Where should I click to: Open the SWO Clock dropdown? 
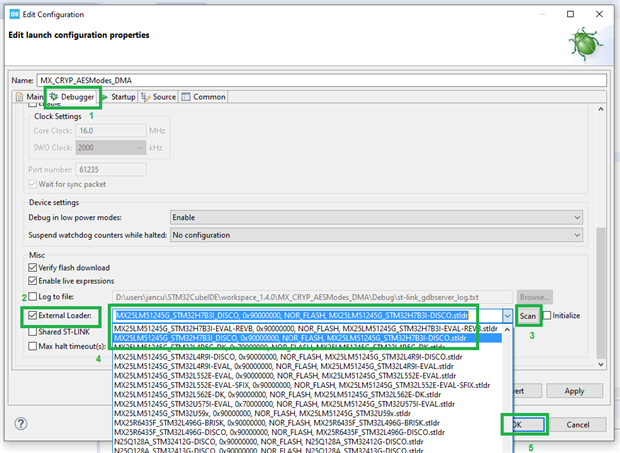(111, 148)
